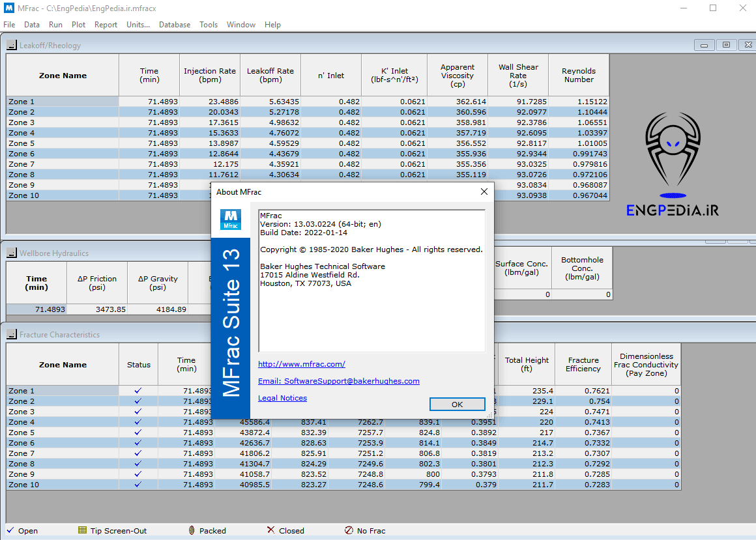Click the Apparent Viscosity column header
756x540 pixels.
tap(457, 75)
